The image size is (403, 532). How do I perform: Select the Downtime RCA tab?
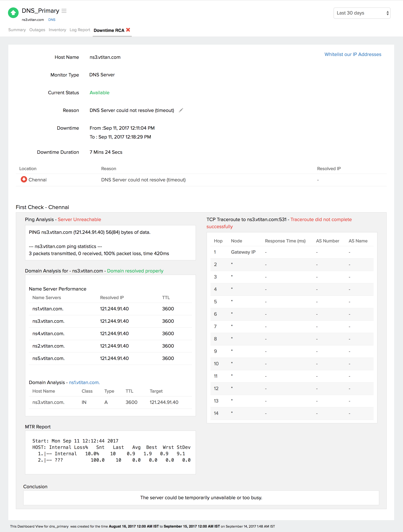[x=109, y=30]
